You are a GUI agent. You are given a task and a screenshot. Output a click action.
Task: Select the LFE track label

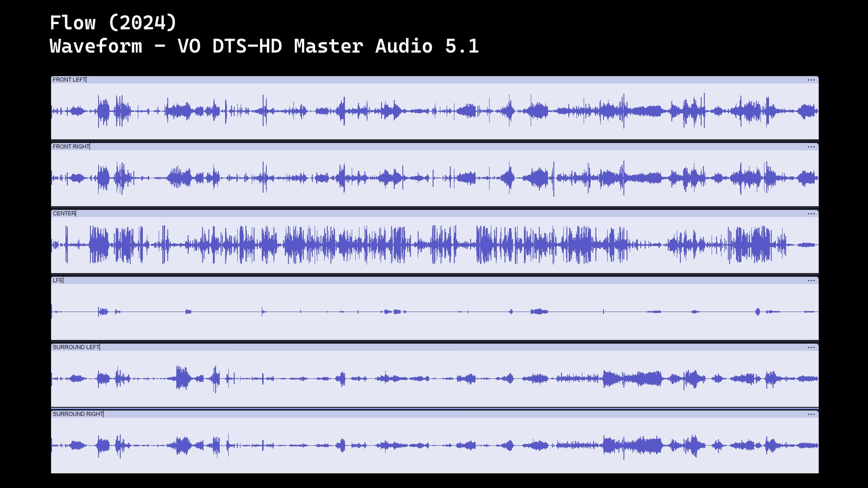tap(58, 280)
